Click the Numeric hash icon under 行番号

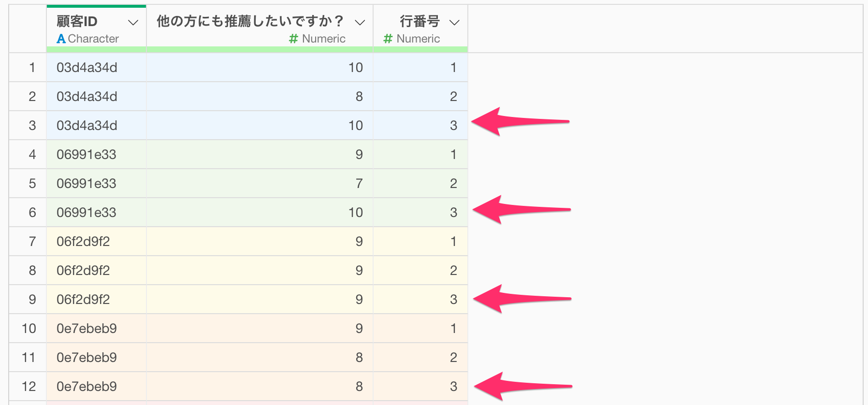click(x=388, y=39)
